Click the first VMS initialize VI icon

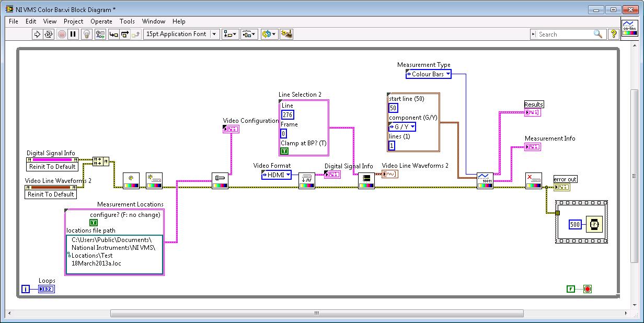[x=131, y=181]
